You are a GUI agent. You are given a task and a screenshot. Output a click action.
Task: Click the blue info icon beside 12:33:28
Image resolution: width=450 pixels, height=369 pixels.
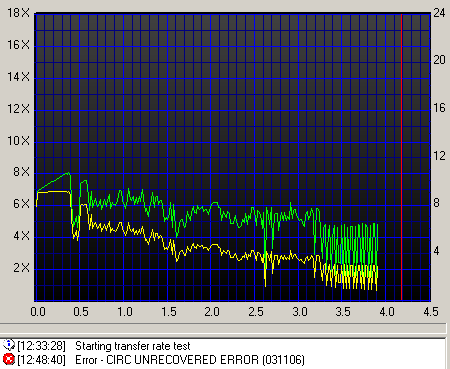coord(9,345)
